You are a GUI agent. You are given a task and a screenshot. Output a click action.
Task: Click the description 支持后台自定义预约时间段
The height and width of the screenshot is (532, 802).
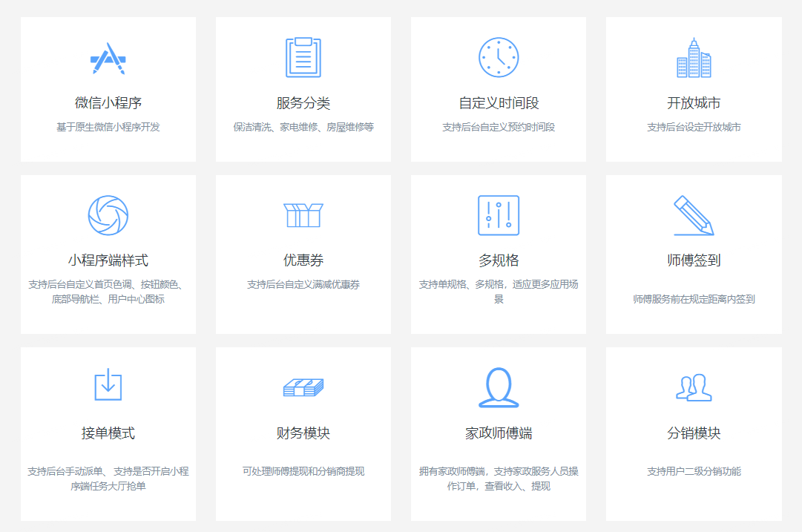click(499, 127)
